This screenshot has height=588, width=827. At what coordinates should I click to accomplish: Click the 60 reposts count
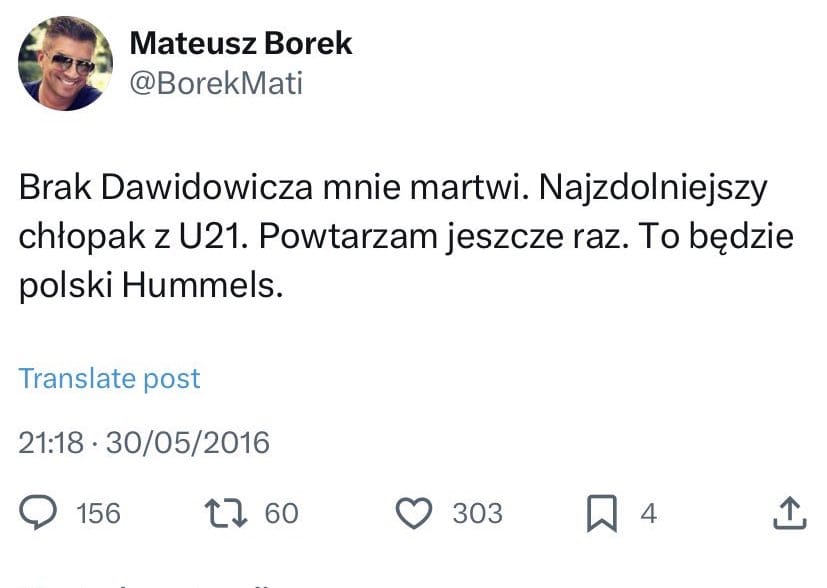click(x=281, y=513)
